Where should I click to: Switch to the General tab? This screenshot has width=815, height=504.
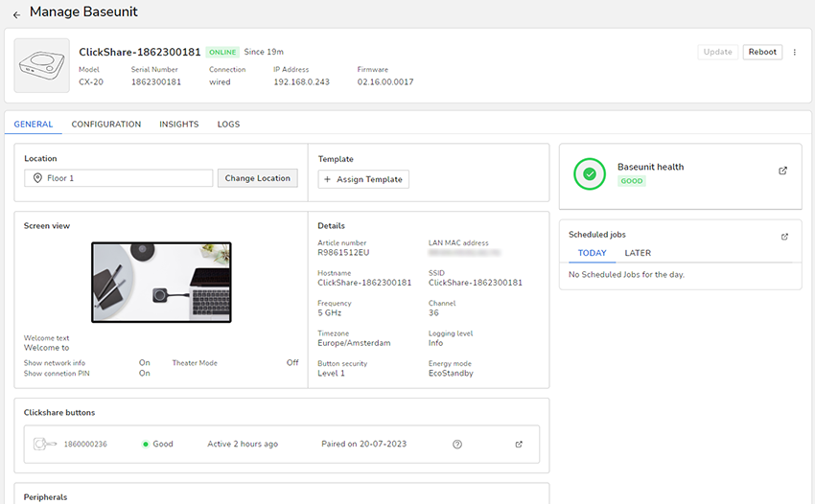pos(34,125)
